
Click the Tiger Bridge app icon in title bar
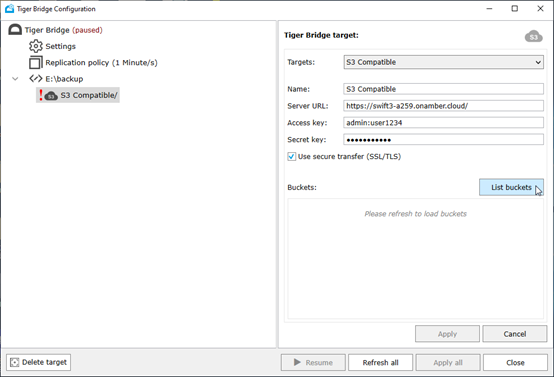[9, 8]
